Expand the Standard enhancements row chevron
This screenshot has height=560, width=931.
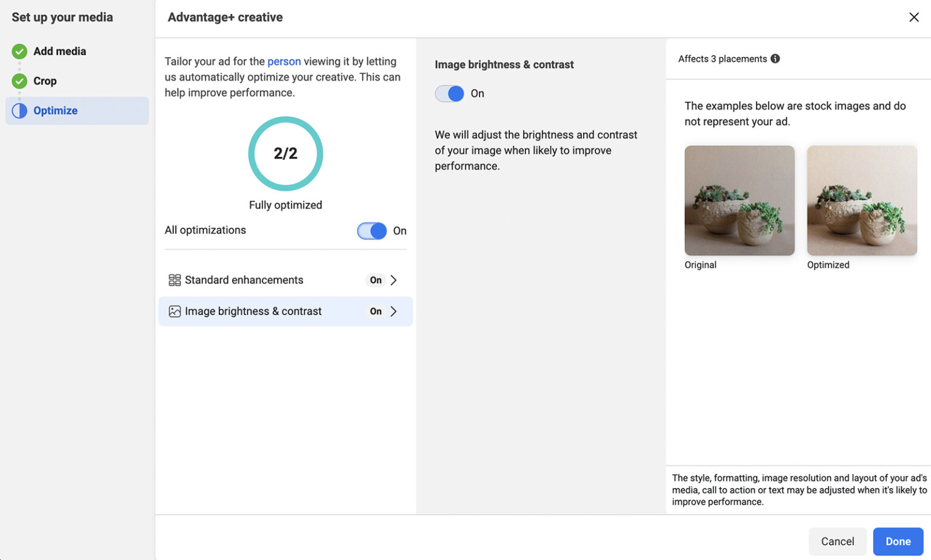click(393, 280)
